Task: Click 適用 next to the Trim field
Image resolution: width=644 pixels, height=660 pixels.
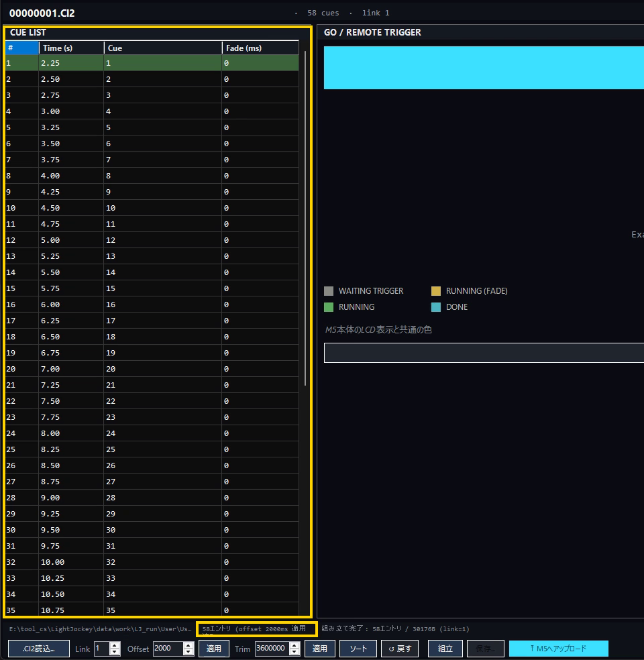Action: tap(319, 649)
